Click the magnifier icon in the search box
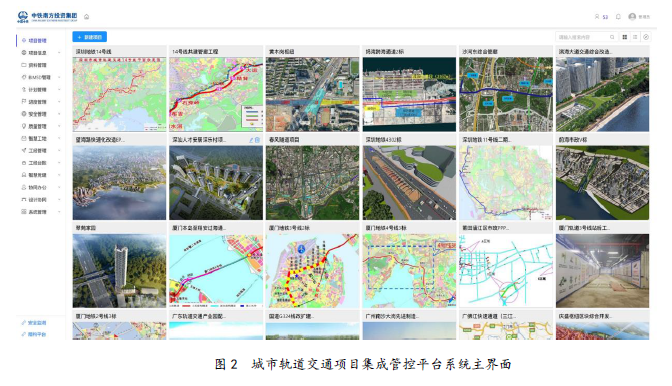The height and width of the screenshot is (386, 672). 612,37
